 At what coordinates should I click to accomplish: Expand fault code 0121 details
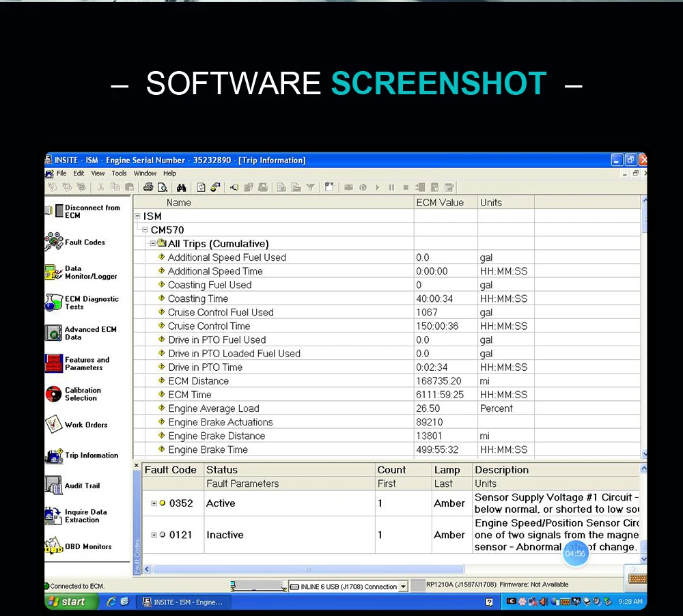coord(154,535)
